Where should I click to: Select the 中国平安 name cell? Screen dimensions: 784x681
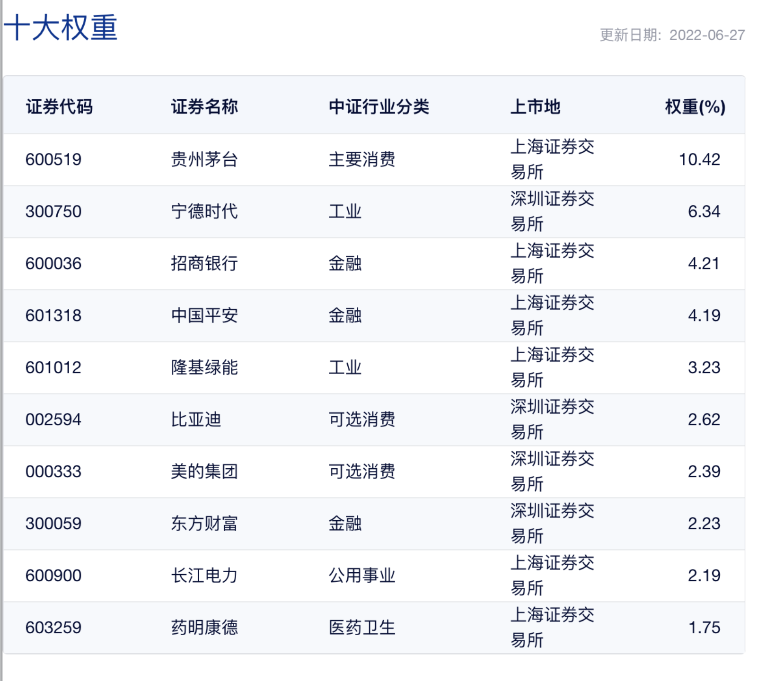click(x=204, y=315)
